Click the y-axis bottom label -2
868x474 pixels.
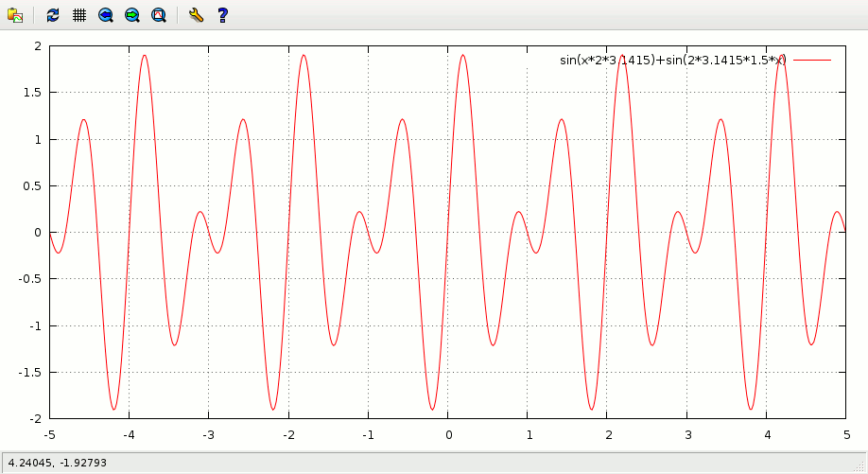tap(35, 418)
